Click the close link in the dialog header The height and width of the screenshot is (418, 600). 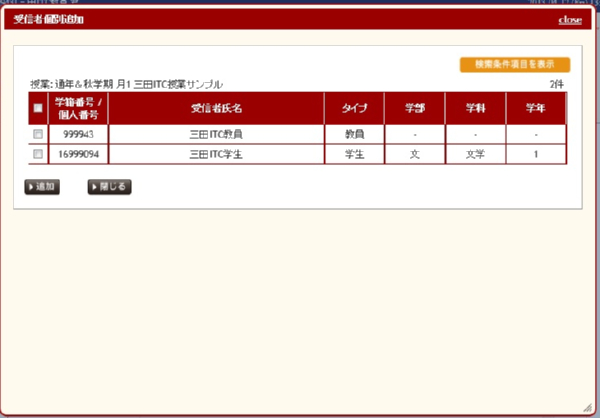pyautogui.click(x=570, y=20)
